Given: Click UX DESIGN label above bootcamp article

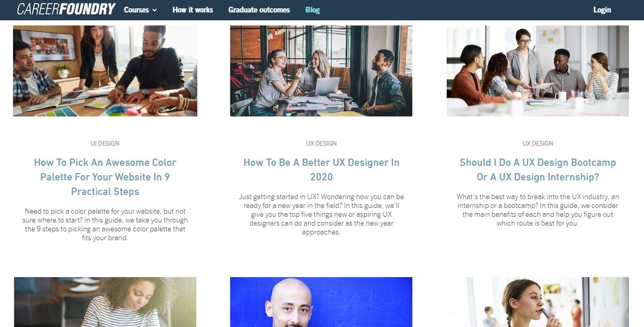Looking at the screenshot, I should pyautogui.click(x=538, y=143).
